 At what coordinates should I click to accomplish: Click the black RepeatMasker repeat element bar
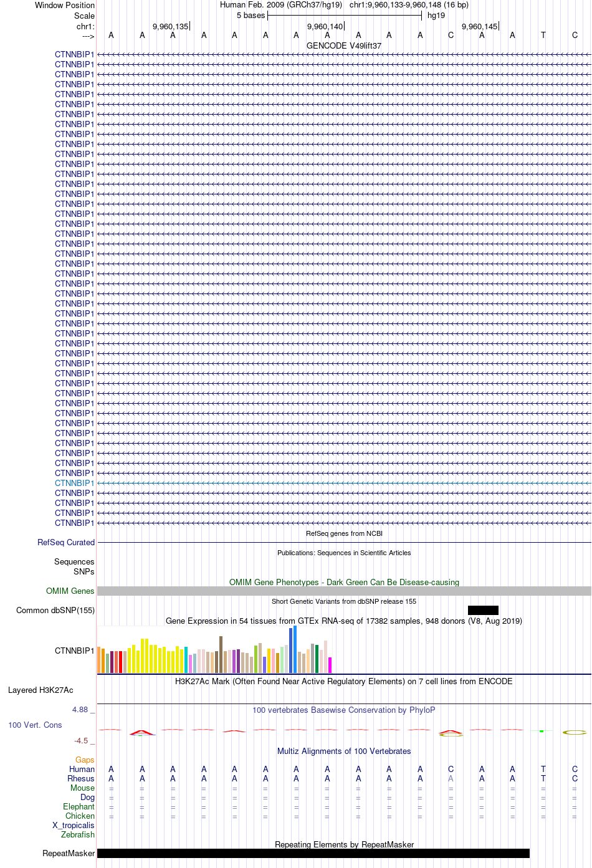point(313,853)
